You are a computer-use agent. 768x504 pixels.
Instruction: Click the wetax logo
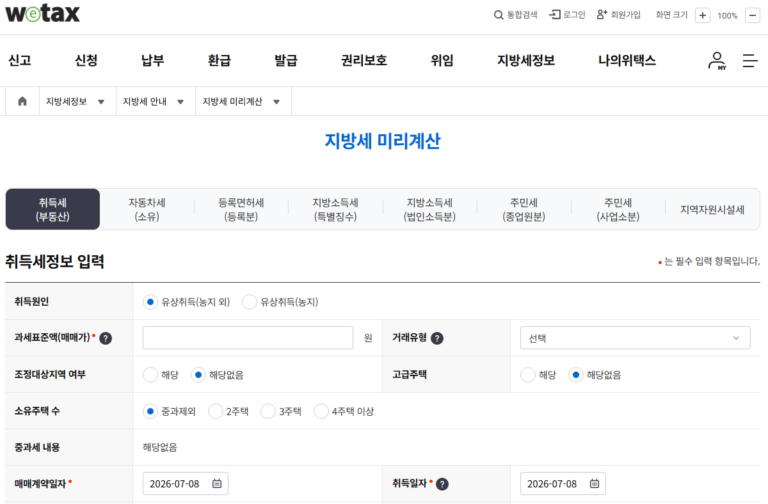point(42,13)
